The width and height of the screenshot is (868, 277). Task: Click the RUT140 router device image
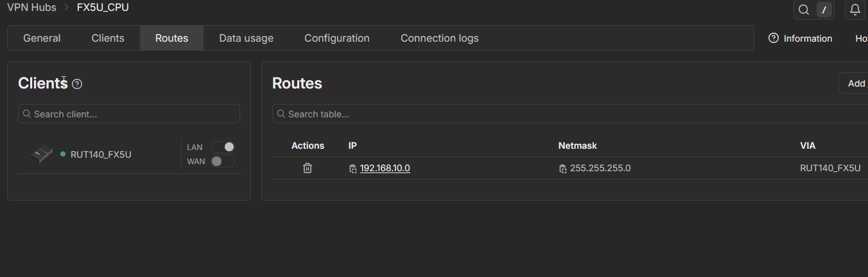pyautogui.click(x=42, y=155)
